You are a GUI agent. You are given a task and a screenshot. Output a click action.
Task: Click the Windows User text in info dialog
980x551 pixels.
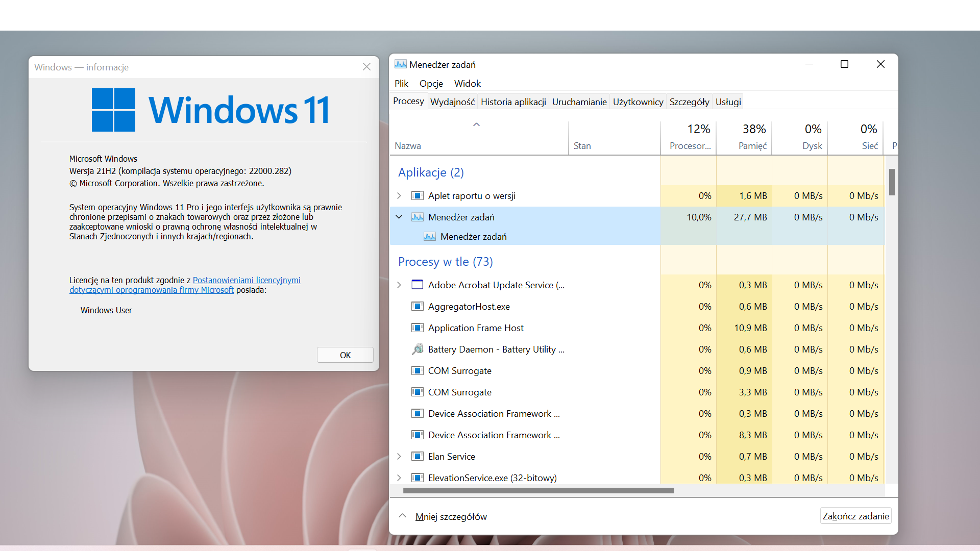click(106, 310)
